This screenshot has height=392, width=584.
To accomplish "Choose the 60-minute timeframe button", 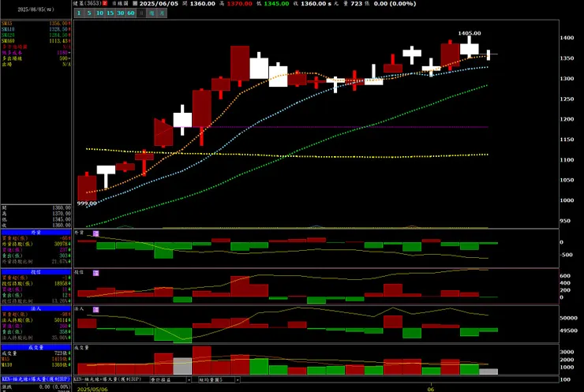I will point(131,13).
